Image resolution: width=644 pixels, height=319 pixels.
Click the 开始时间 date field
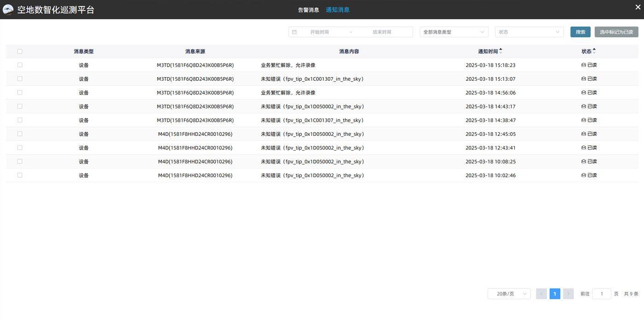point(320,32)
